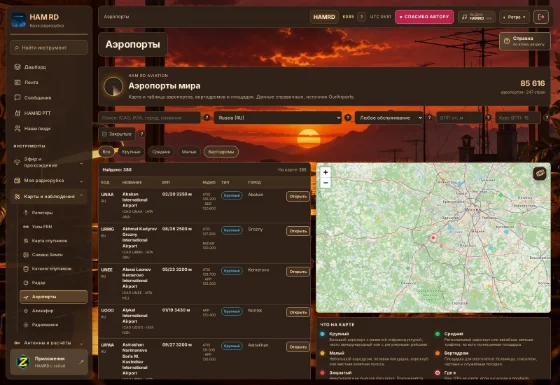Screen dimensions: 560x385
Task: Select the Вертодромы filter chip
Action: (221, 152)
